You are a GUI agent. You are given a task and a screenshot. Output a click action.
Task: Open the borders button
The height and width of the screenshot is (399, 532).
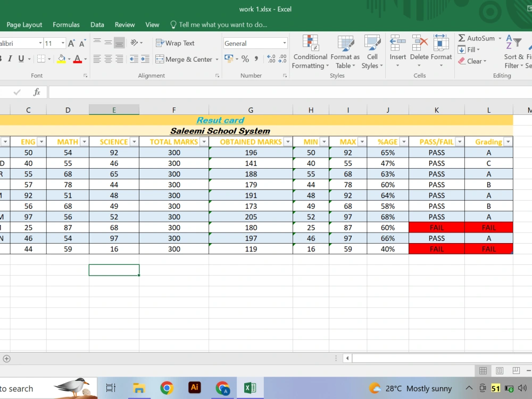[x=41, y=59]
